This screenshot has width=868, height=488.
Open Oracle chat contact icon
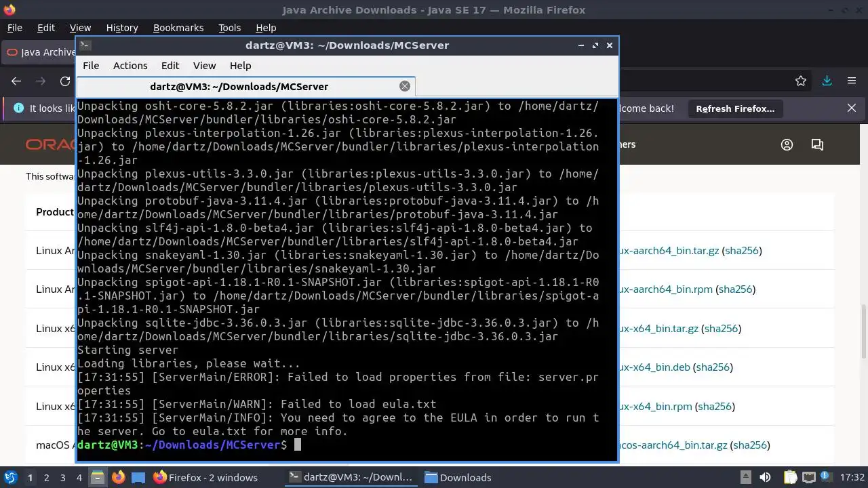(817, 144)
